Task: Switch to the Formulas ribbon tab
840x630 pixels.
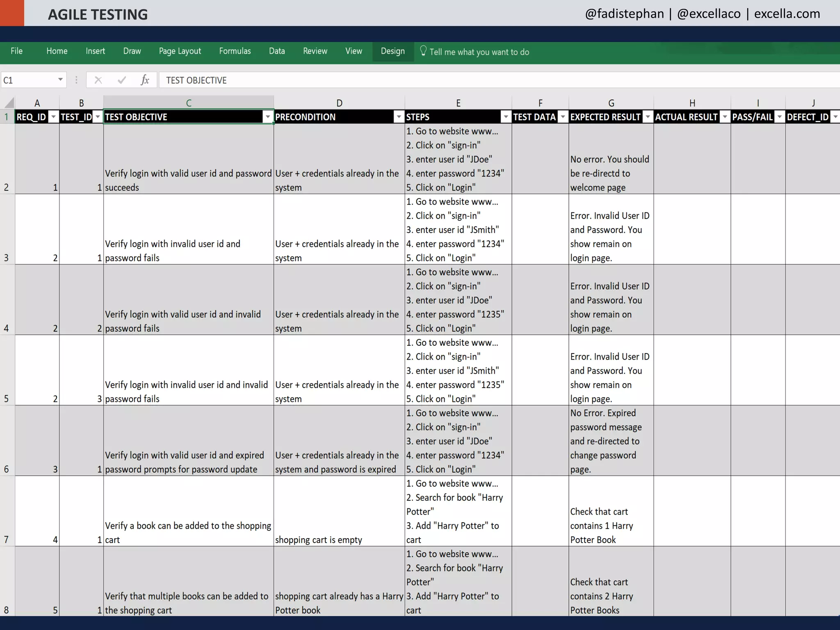Action: pos(235,51)
